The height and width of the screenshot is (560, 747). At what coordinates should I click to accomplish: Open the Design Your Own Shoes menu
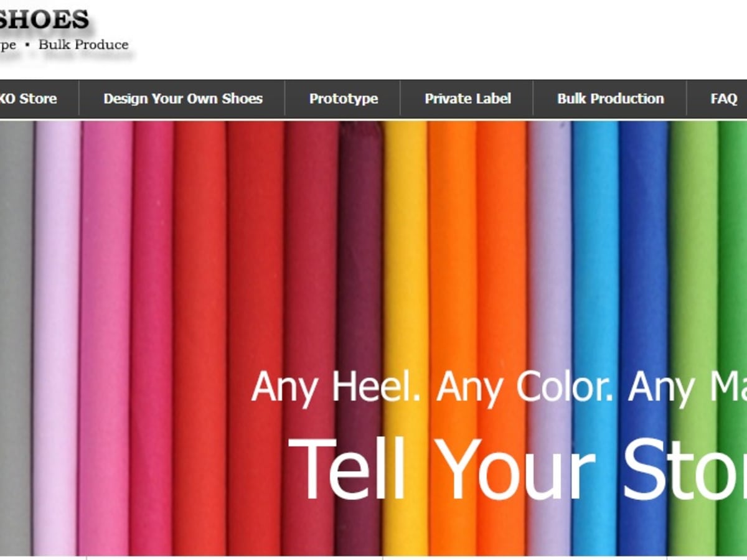[182, 98]
